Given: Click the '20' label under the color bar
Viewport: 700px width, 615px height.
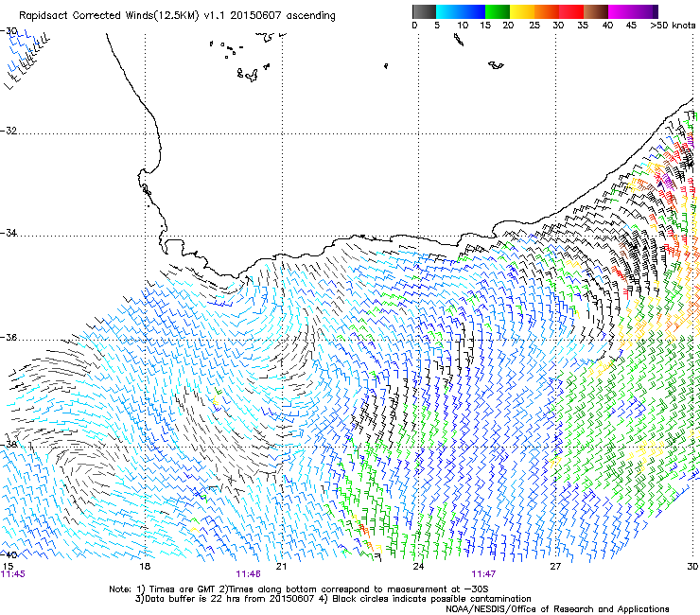Looking at the screenshot, I should 508,26.
